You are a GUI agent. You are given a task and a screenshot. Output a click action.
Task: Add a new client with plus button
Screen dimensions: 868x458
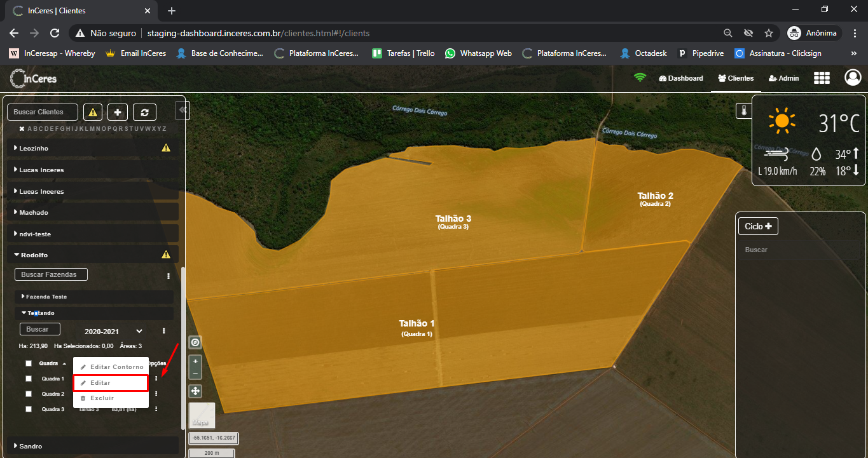(x=118, y=112)
